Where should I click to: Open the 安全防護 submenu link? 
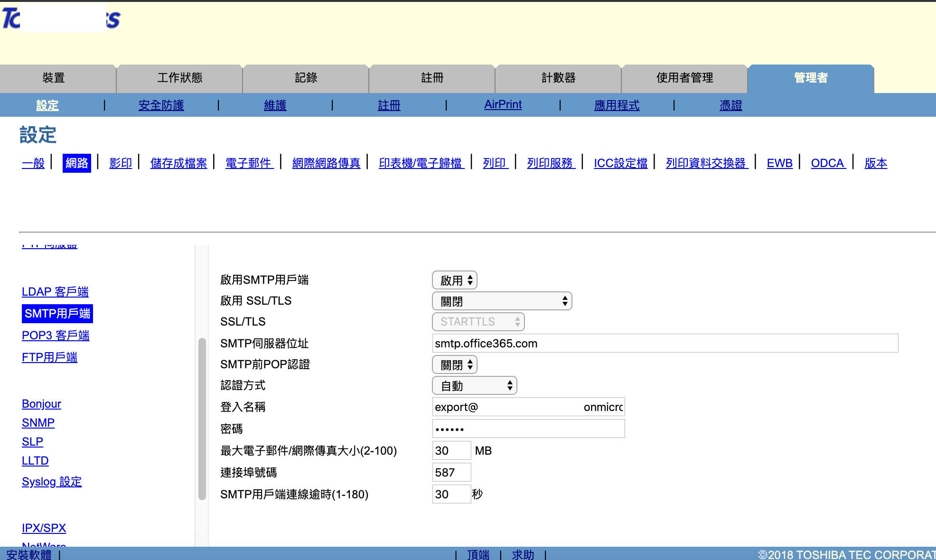coord(161,105)
